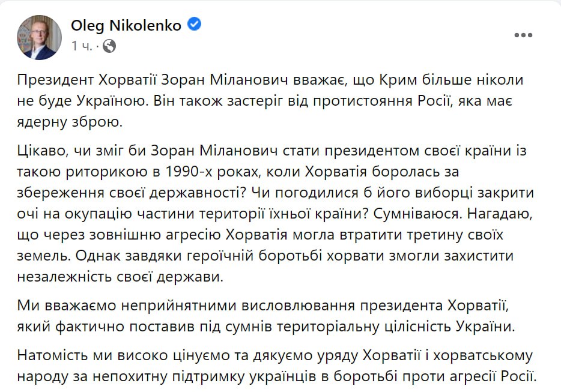
Task: Click the globe public audience icon
Action: pyautogui.click(x=109, y=46)
